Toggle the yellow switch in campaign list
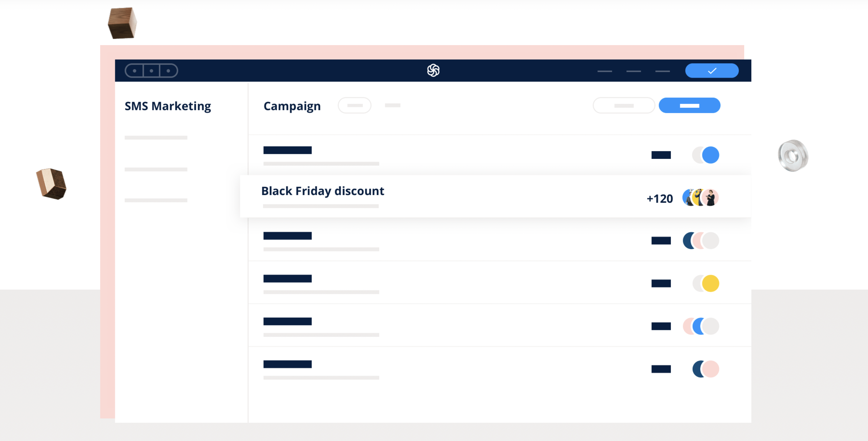The height and width of the screenshot is (441, 868). [706, 283]
